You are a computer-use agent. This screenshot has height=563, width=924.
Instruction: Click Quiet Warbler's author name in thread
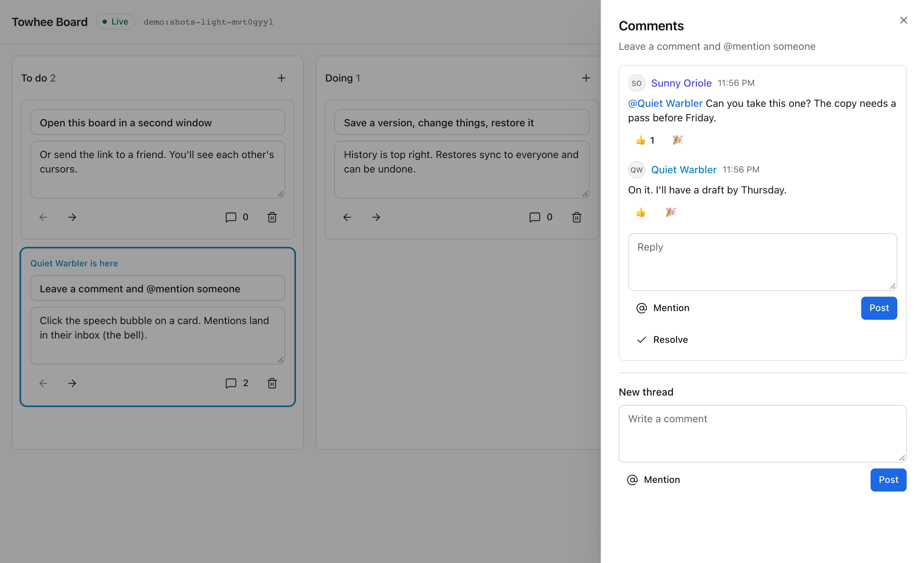point(684,170)
